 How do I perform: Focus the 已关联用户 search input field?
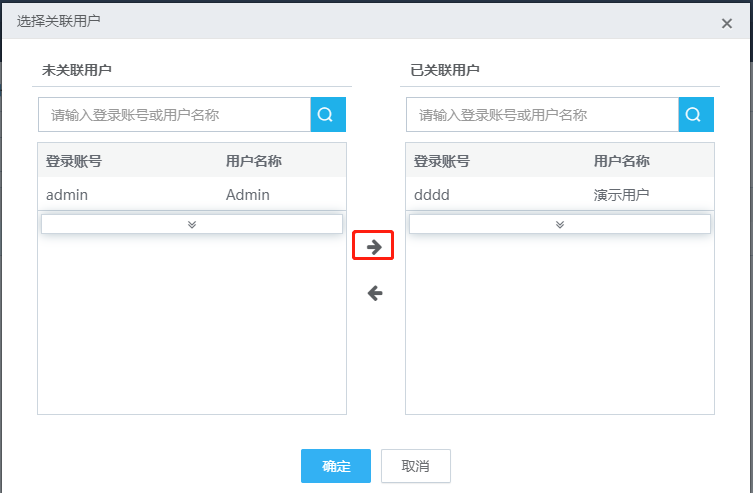coord(542,115)
